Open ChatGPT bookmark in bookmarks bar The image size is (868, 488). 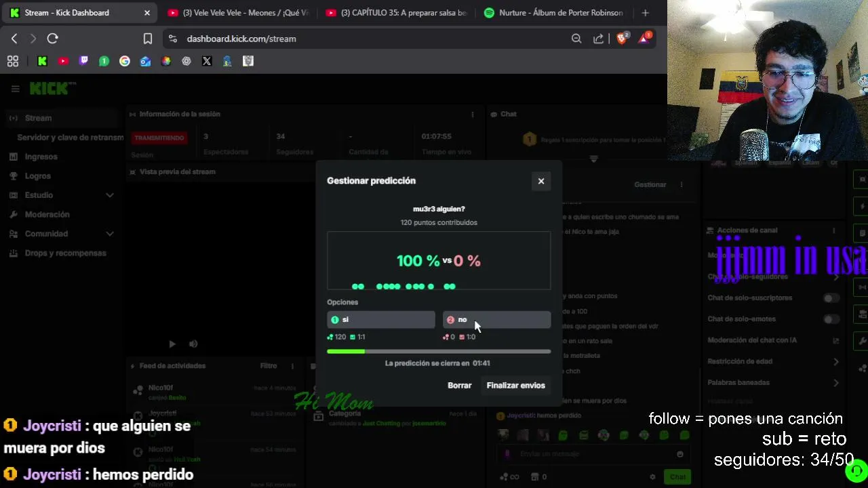(186, 61)
